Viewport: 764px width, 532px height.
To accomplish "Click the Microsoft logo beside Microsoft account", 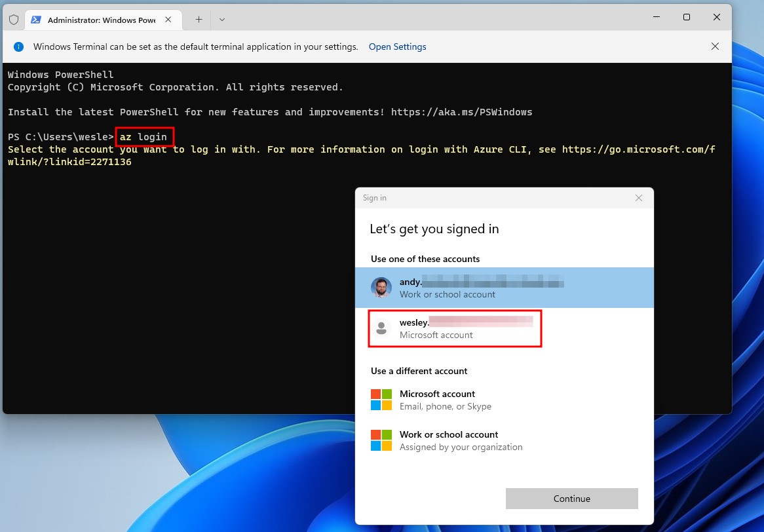I will [381, 400].
